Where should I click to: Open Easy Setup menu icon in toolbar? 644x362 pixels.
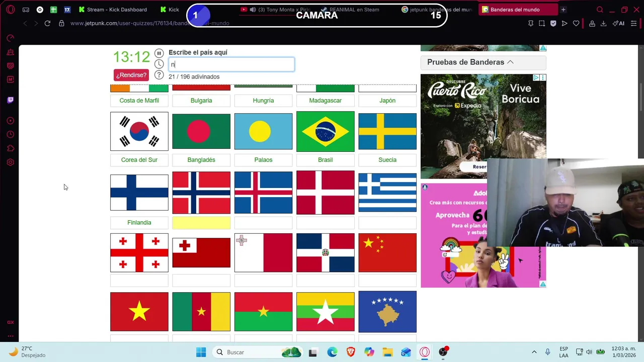click(634, 23)
